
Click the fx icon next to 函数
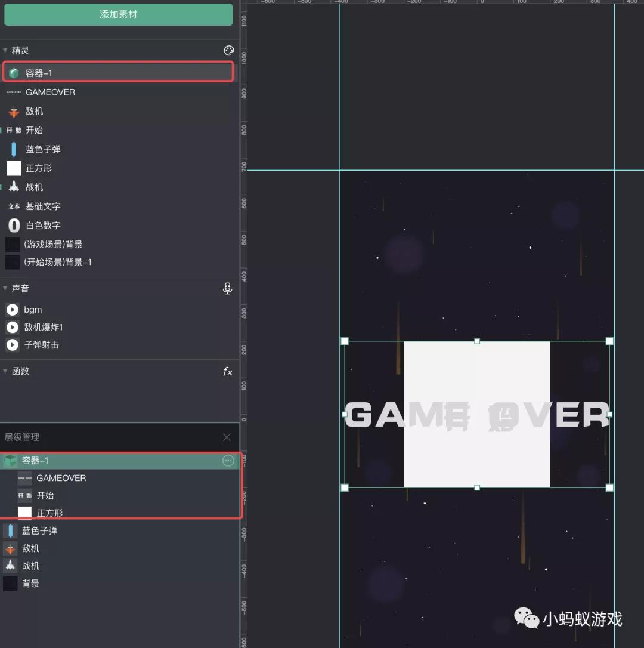pos(227,371)
